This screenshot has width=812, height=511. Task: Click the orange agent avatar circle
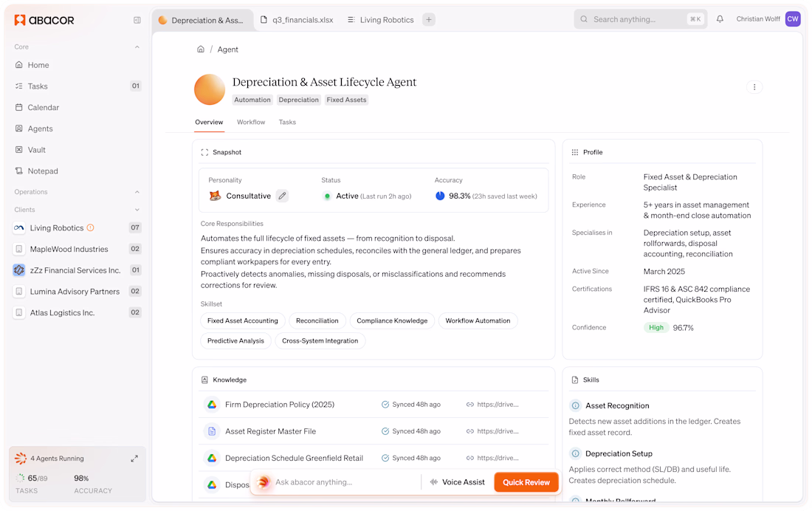pyautogui.click(x=209, y=89)
